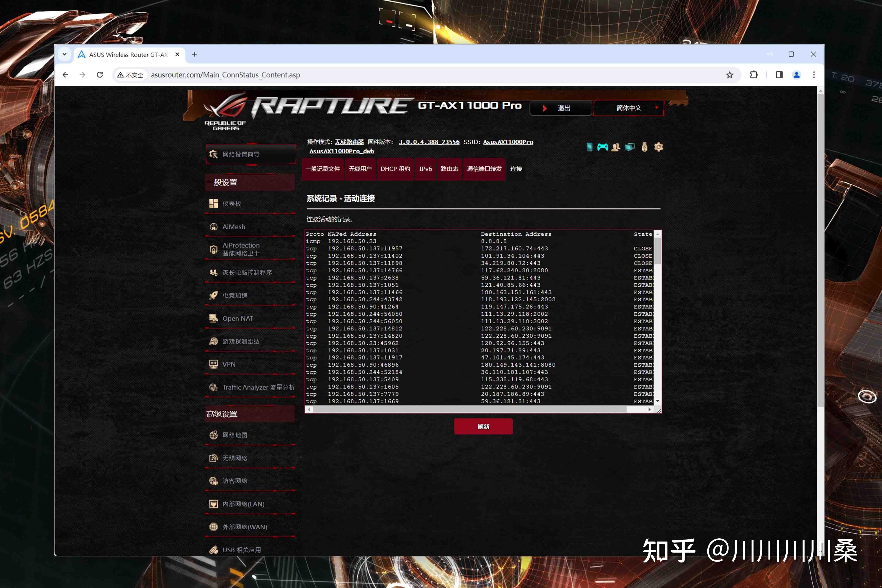Click the 退出 logout button
The width and height of the screenshot is (882, 588).
[x=561, y=108]
